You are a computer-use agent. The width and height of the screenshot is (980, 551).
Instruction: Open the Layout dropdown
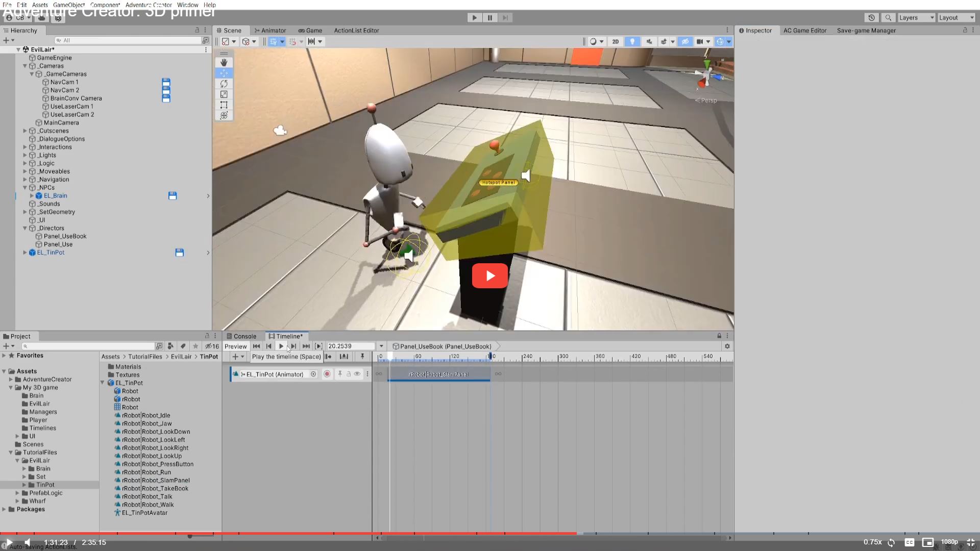(x=957, y=18)
